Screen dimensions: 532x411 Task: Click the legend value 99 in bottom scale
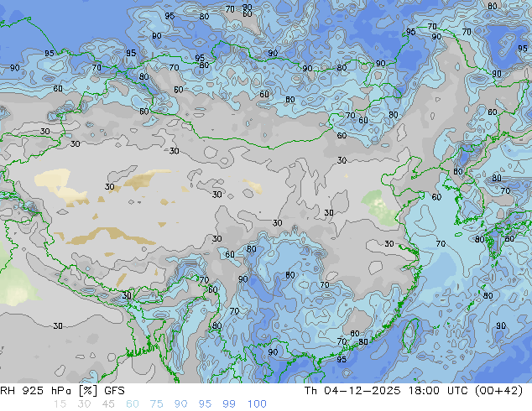tap(229, 404)
